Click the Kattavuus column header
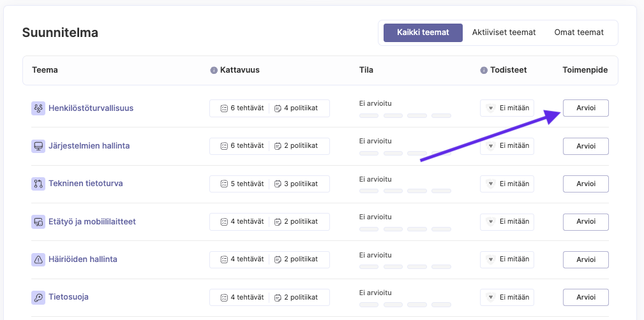 coord(240,70)
